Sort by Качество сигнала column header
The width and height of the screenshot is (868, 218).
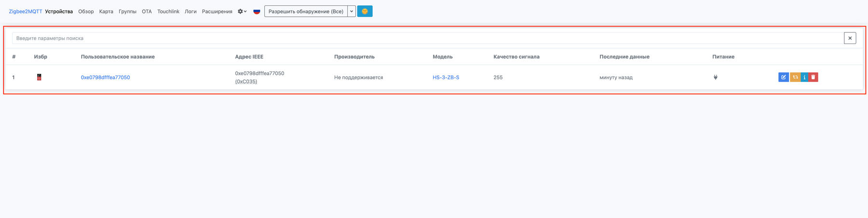516,57
